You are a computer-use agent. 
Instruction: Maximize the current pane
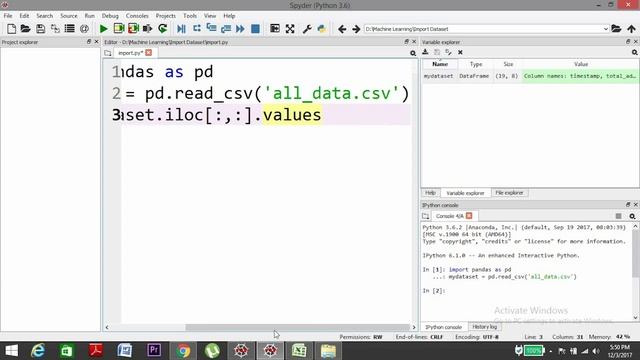click(275, 29)
